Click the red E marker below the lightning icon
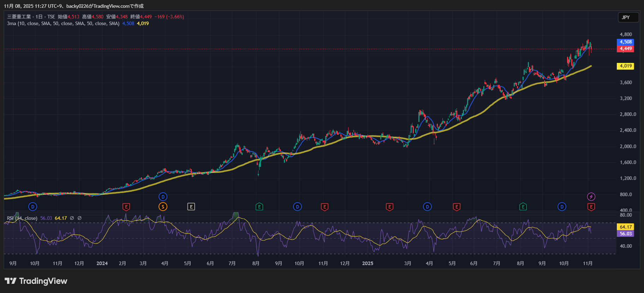This screenshot has height=293, width=644. point(591,207)
